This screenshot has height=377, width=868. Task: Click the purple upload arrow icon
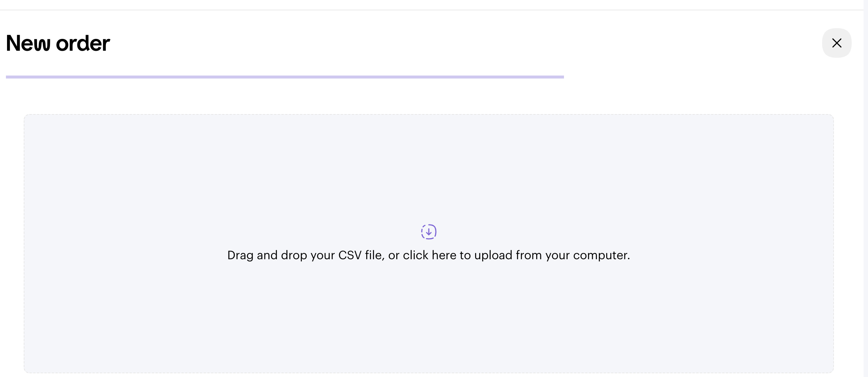[428, 232]
